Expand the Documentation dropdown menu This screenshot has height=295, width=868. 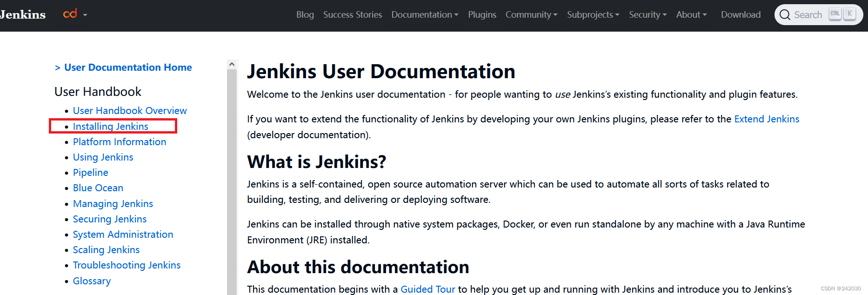point(425,15)
